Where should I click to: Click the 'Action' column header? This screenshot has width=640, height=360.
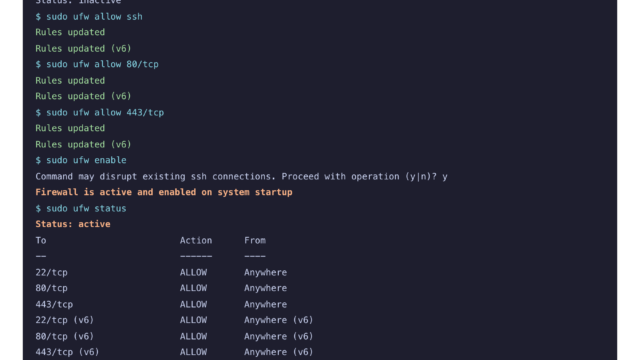pos(196,240)
